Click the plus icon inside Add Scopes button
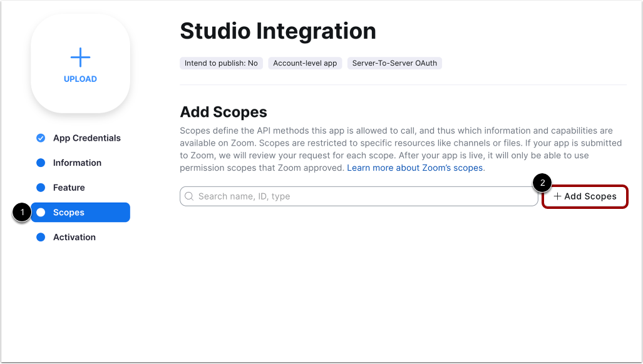The height and width of the screenshot is (364, 643). (558, 196)
